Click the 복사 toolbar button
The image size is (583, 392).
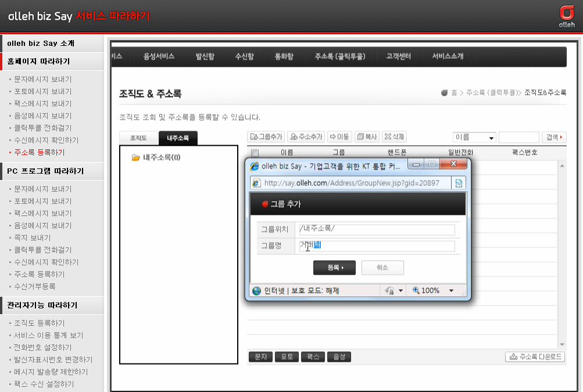coord(367,136)
